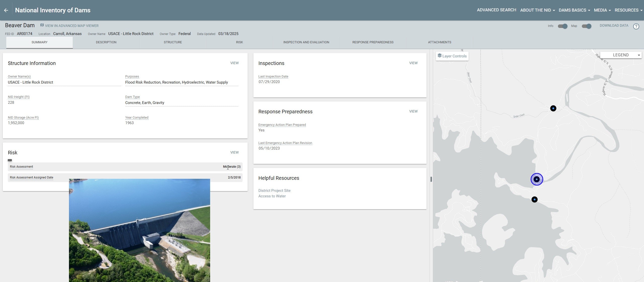
Task: Click the National Inventory of Dams title
Action: click(53, 10)
